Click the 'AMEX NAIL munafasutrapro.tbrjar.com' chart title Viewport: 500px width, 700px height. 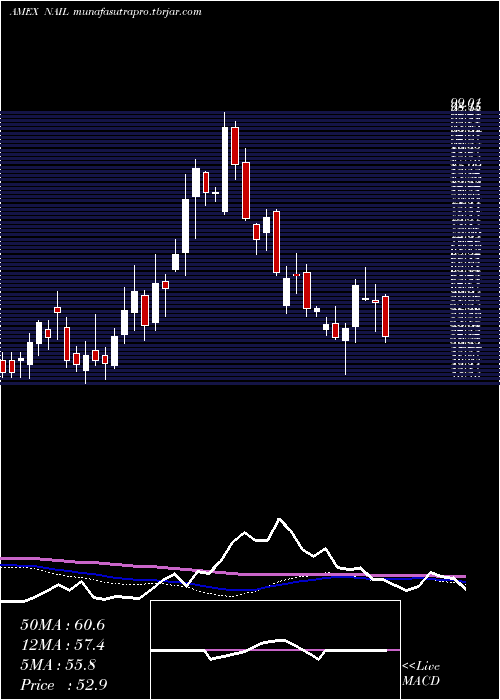pyautogui.click(x=105, y=12)
